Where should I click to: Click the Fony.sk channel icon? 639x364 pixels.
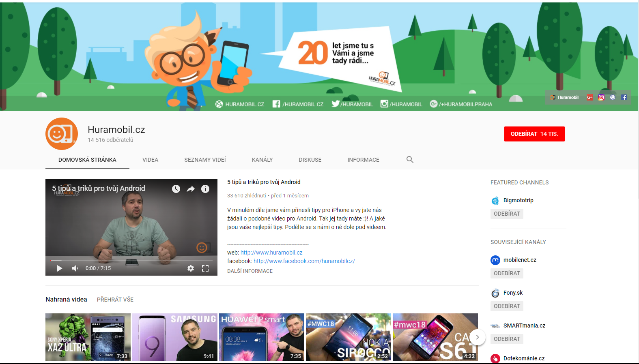coord(495,293)
